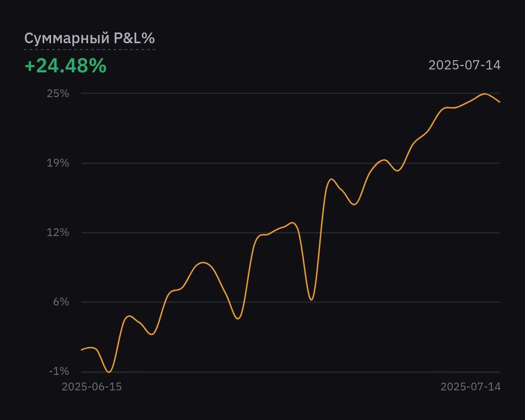Click the 2025-07-14 end date on x-axis
Viewport: 525px width, 420px height.
click(x=470, y=387)
